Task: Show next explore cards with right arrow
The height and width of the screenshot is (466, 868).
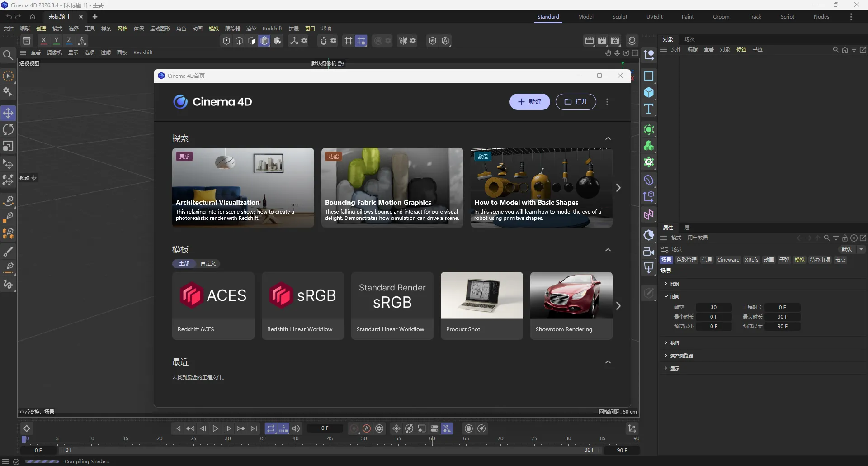Action: [x=618, y=188]
